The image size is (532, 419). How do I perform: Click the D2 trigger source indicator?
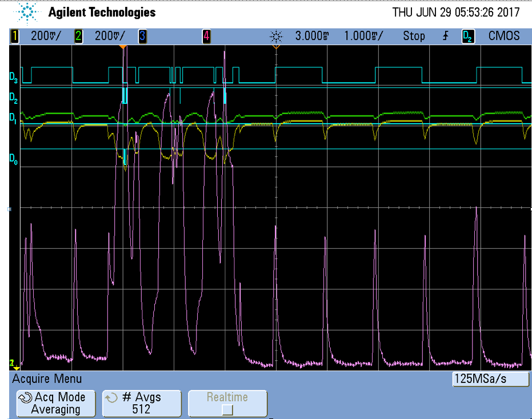[x=468, y=37]
